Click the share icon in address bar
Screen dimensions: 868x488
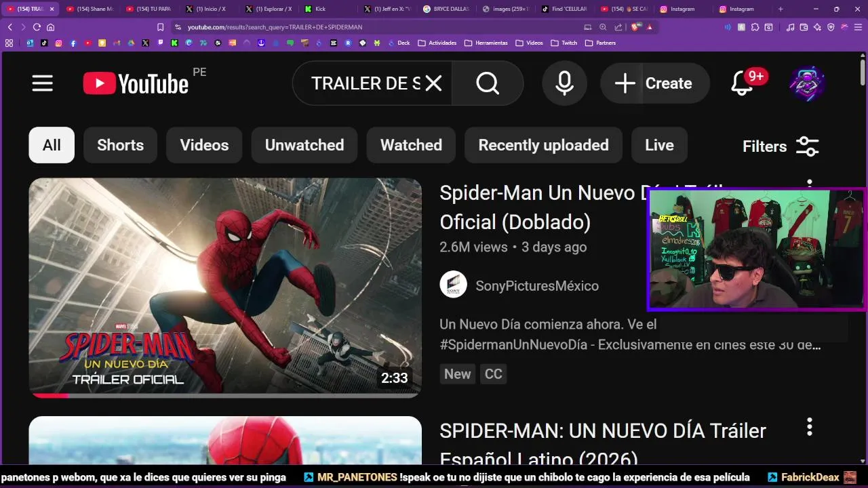pyautogui.click(x=618, y=27)
